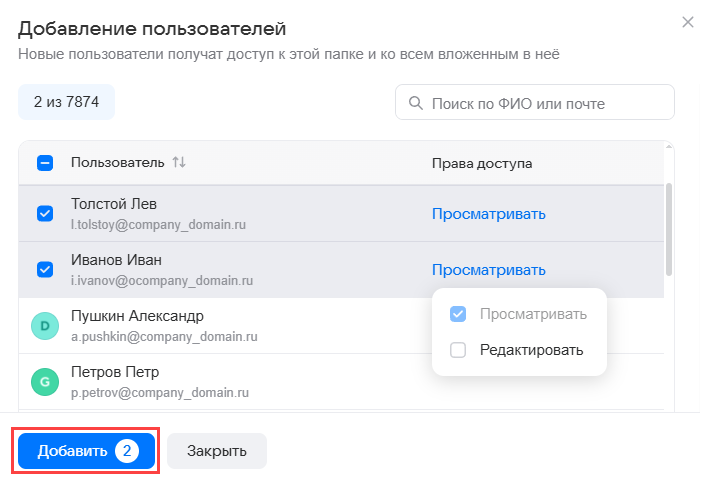The image size is (714, 490).
Task: Toggle the Просматривать checkbox in the popup
Action: [x=458, y=314]
